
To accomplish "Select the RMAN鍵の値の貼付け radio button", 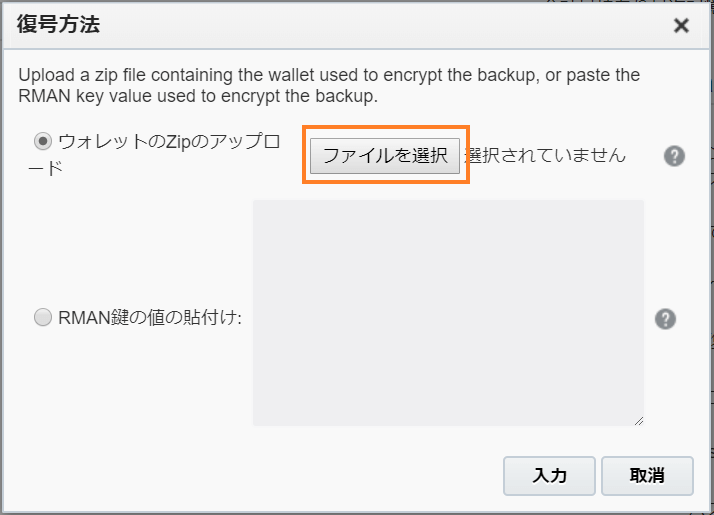I will (x=43, y=317).
